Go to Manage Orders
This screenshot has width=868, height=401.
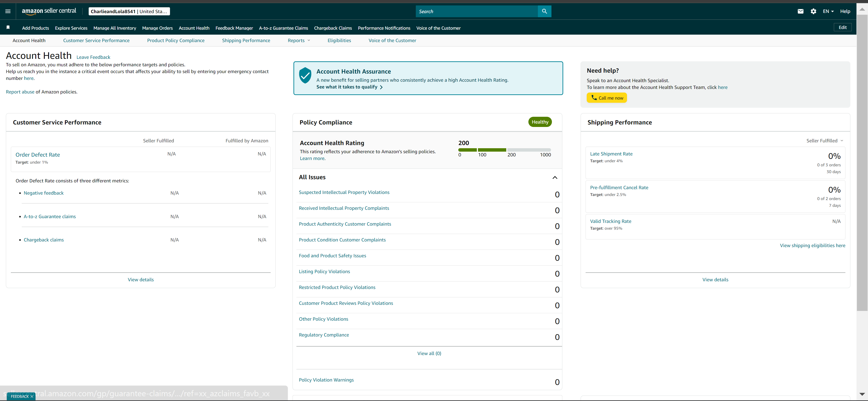(x=157, y=28)
